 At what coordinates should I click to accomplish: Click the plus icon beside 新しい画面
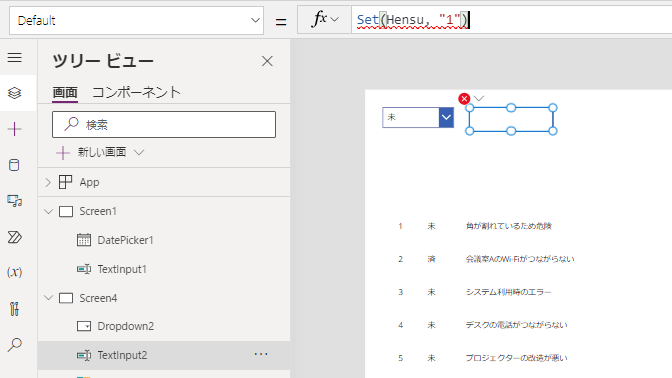[63, 153]
